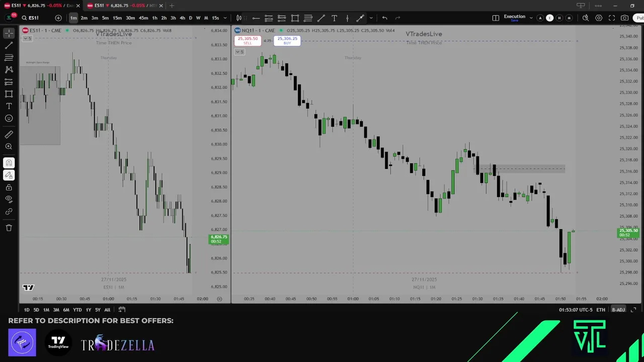Viewport: 644px width, 362px height.
Task: Select the geometric shapes tool in left sidebar
Action: coord(9,94)
